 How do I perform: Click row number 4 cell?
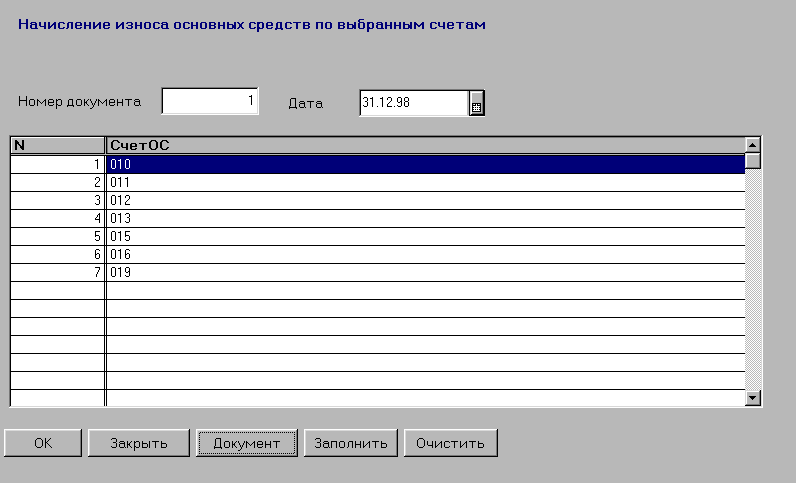pyautogui.click(x=57, y=218)
